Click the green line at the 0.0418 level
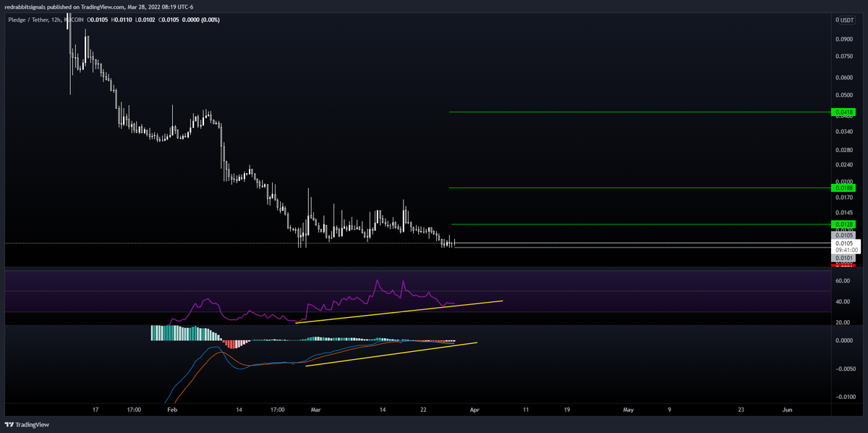The width and height of the screenshot is (868, 433). pyautogui.click(x=639, y=112)
